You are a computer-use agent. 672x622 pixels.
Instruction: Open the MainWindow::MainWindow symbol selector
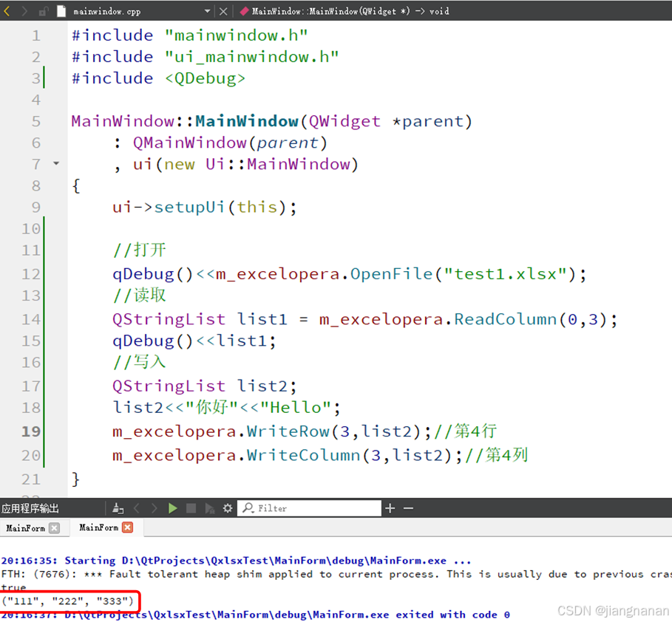click(x=345, y=11)
